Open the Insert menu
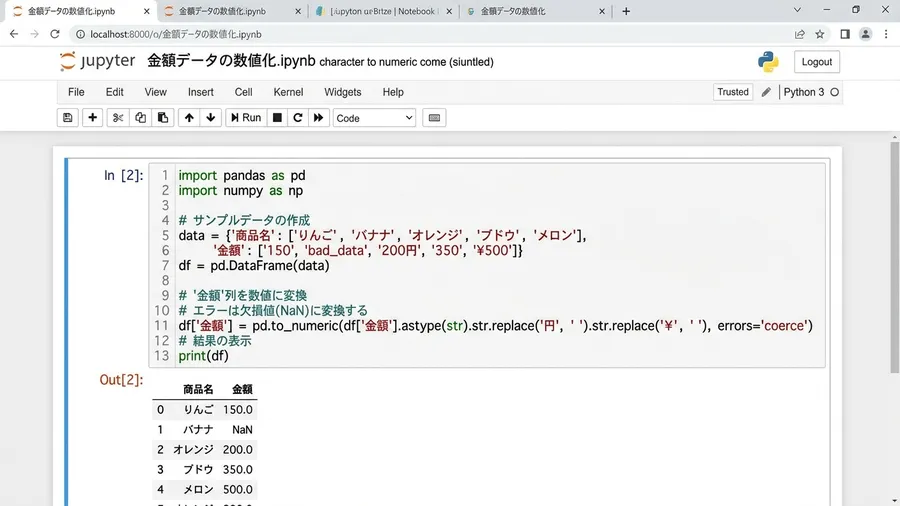Viewport: 900px width, 506px height. pyautogui.click(x=200, y=92)
